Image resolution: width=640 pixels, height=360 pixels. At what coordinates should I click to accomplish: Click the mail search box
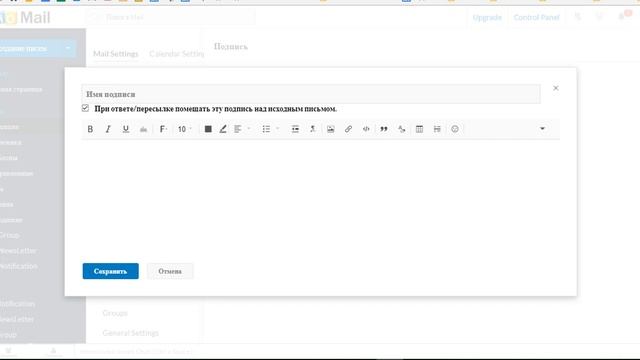click(170, 17)
